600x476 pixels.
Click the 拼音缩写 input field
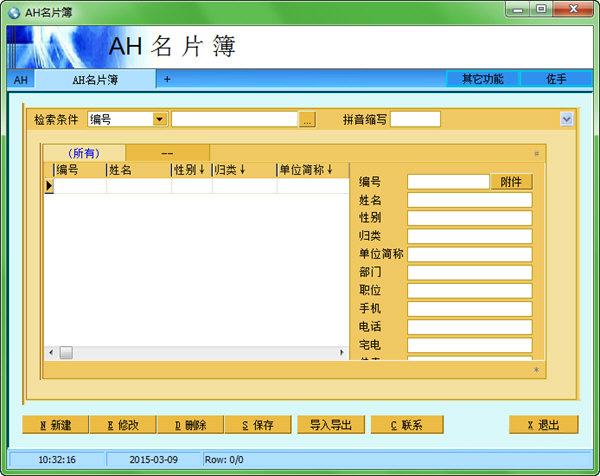415,119
